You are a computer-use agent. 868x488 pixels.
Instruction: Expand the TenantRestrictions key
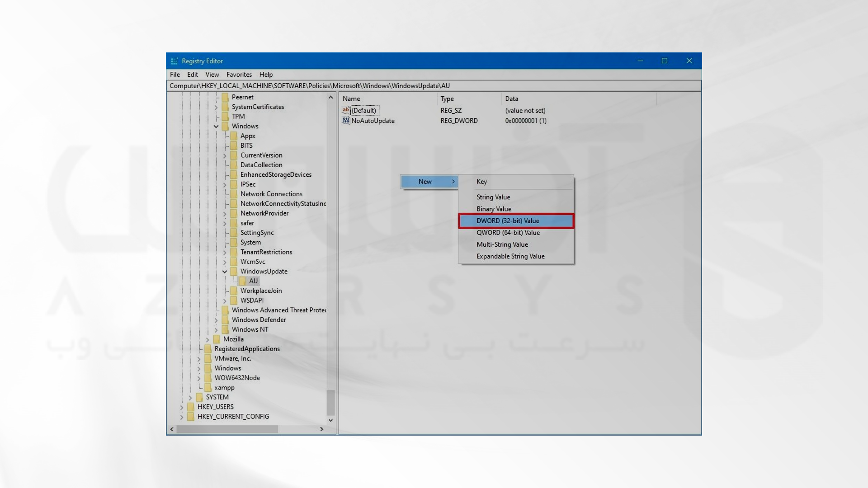[x=225, y=252]
